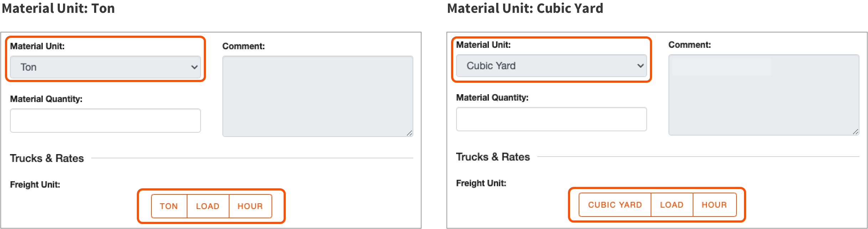Select LOAD freight unit in Ton panel

[x=208, y=206]
